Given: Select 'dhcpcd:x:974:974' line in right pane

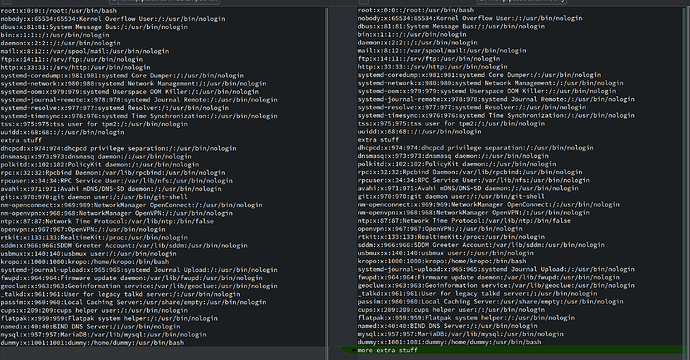Looking at the screenshot, I should coord(476,147).
